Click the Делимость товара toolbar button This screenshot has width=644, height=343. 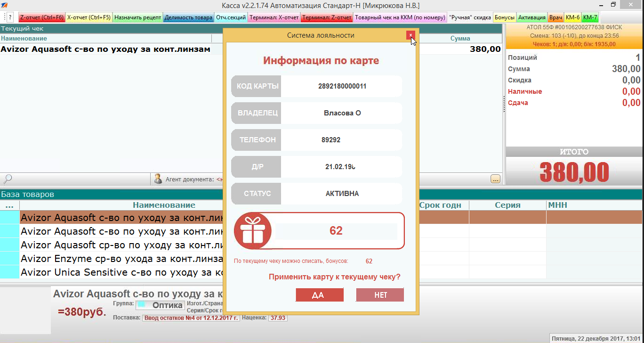(188, 17)
